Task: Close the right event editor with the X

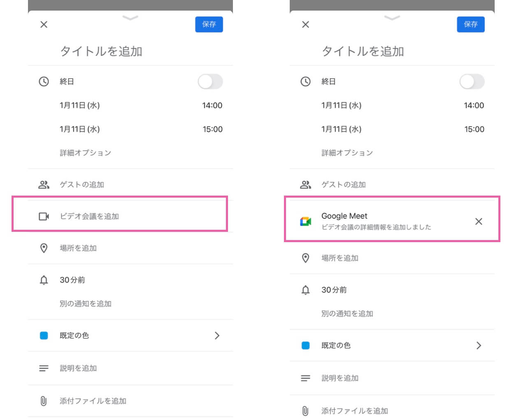Action: click(x=305, y=24)
